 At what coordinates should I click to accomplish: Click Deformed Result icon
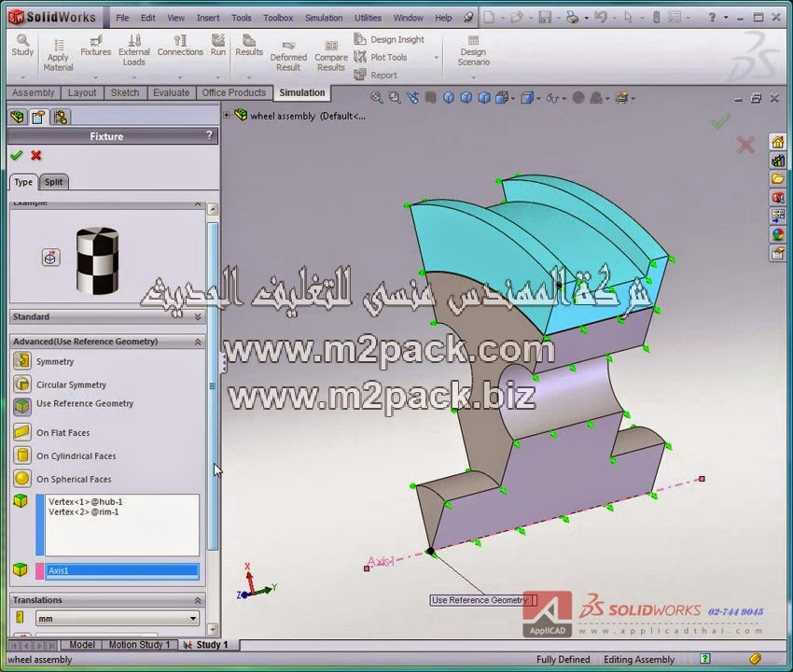point(288,56)
